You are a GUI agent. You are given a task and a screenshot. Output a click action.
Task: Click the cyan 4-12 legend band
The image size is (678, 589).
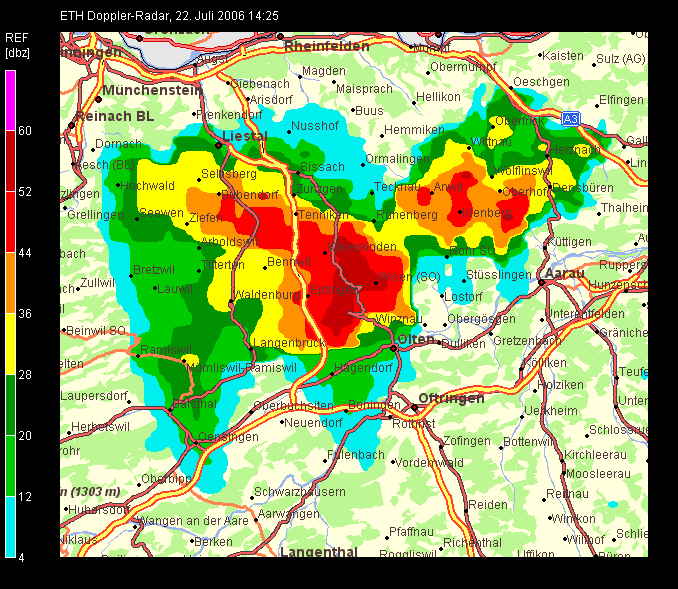(x=10, y=527)
